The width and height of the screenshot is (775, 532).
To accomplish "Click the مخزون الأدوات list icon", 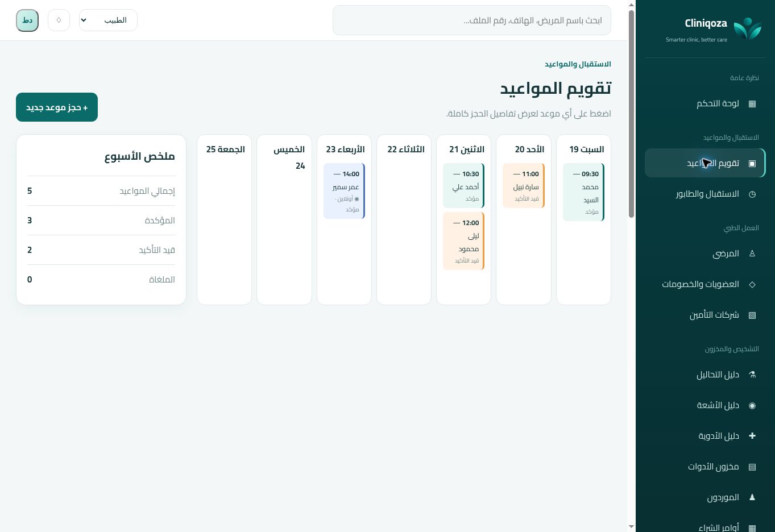I will [752, 467].
